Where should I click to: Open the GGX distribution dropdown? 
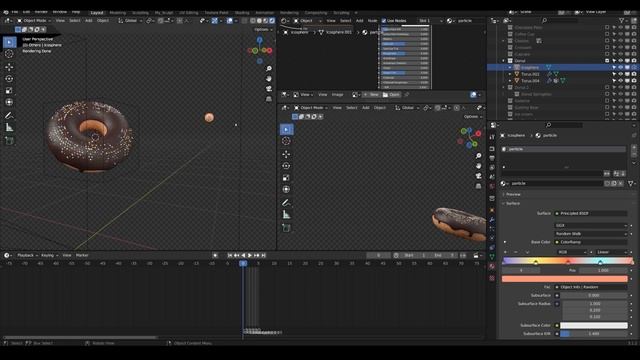[x=590, y=225]
